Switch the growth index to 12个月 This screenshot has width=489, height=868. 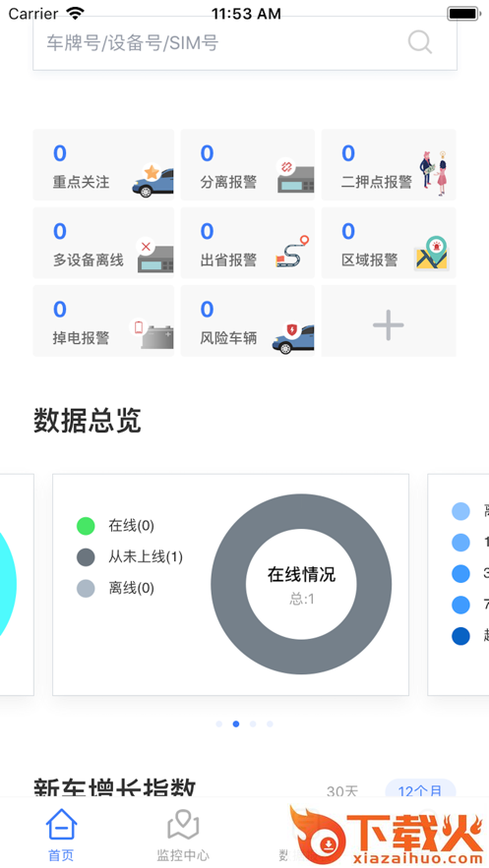420,790
